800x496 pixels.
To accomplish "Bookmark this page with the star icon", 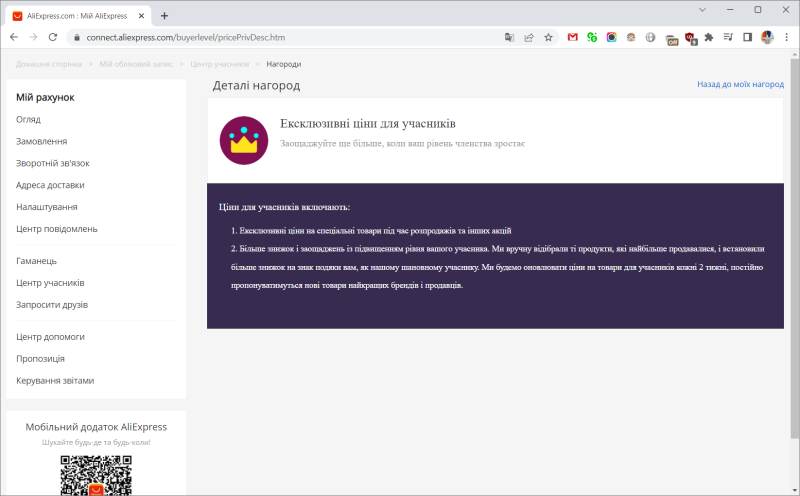I will point(548,37).
